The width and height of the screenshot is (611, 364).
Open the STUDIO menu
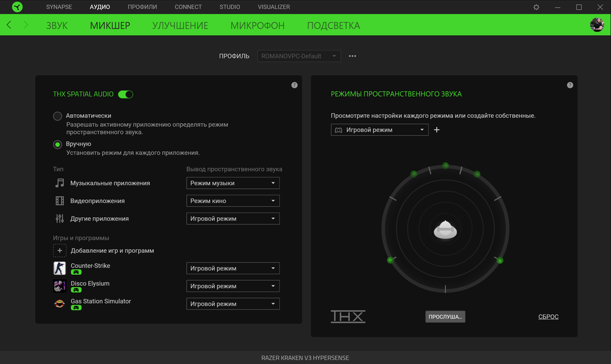[230, 7]
